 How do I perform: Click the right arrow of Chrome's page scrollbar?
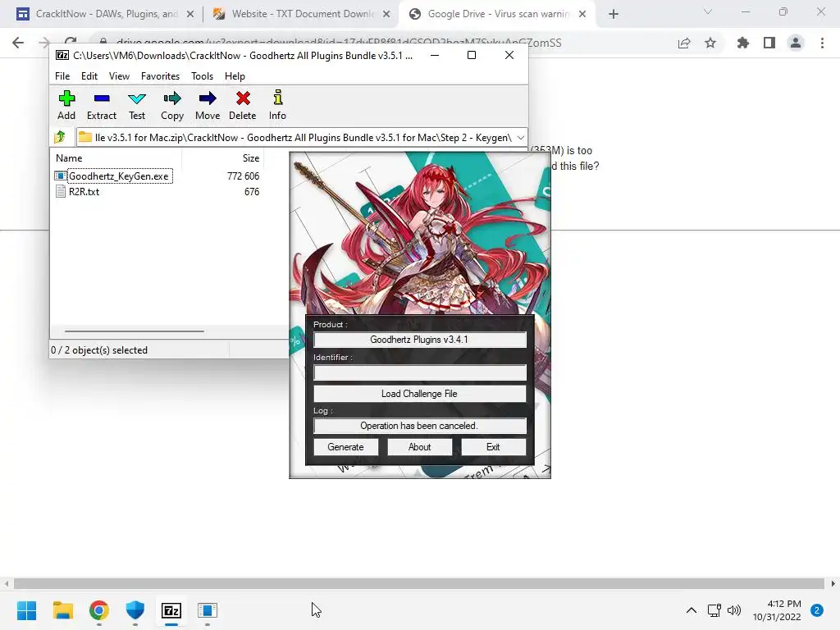click(833, 583)
